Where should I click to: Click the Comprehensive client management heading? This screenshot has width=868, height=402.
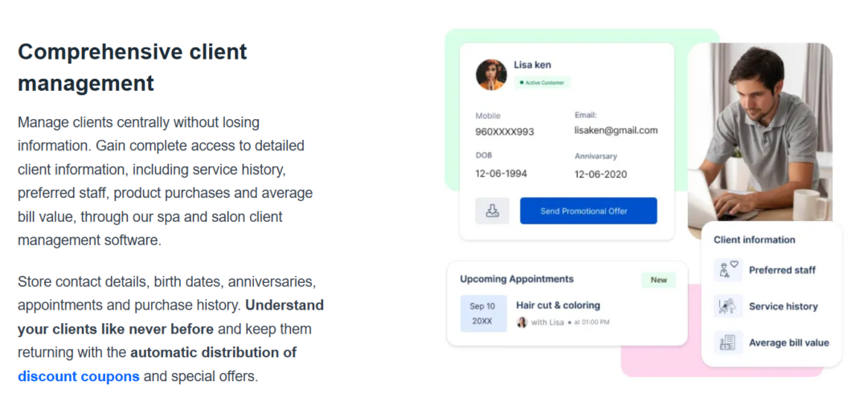[x=133, y=67]
